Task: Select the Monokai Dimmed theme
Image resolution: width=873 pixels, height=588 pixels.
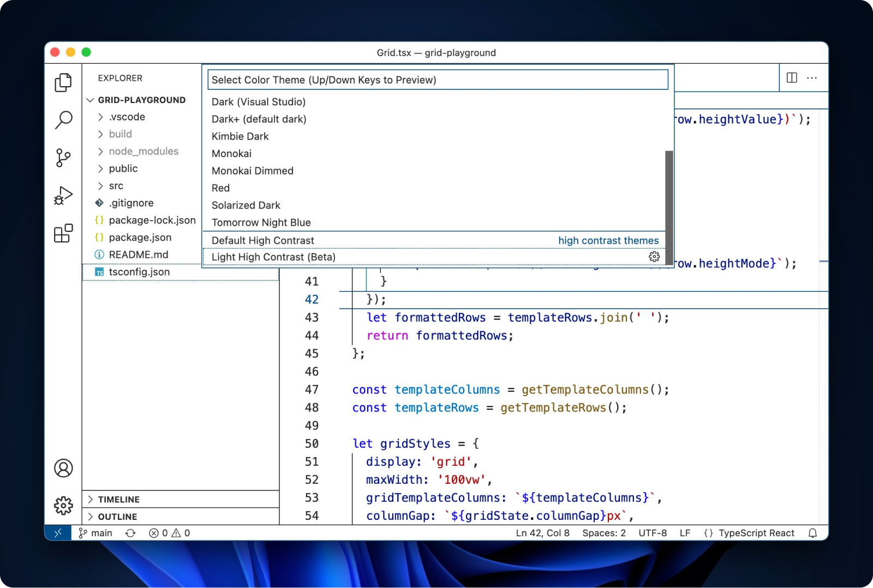Action: click(434, 171)
